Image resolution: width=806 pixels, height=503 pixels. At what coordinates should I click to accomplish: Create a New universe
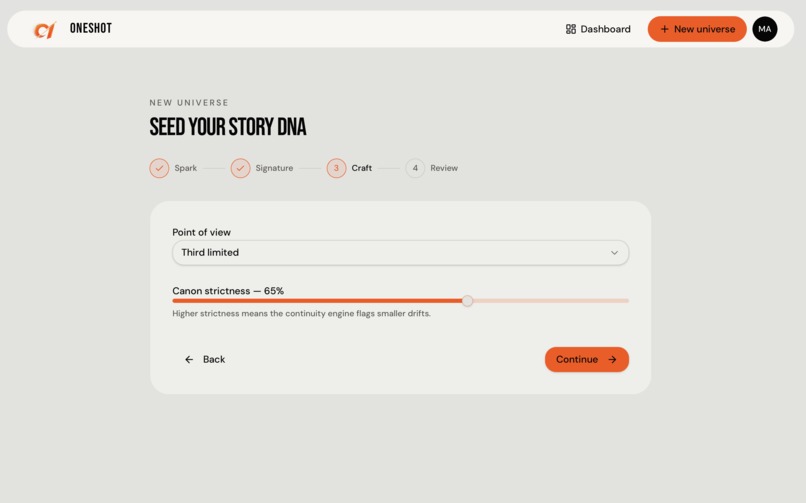697,29
